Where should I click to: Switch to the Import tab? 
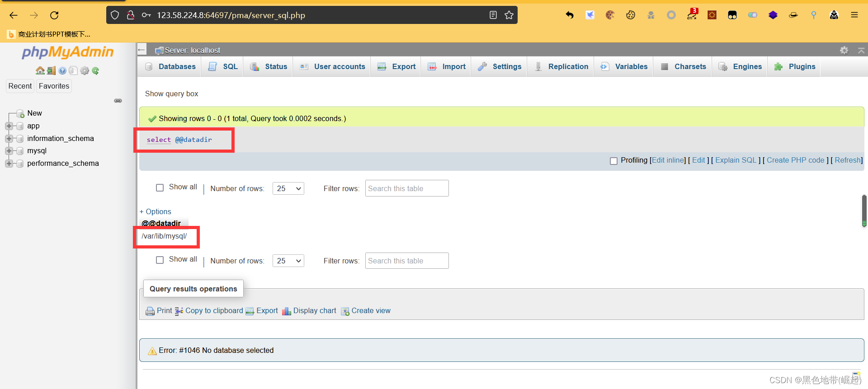click(x=447, y=66)
